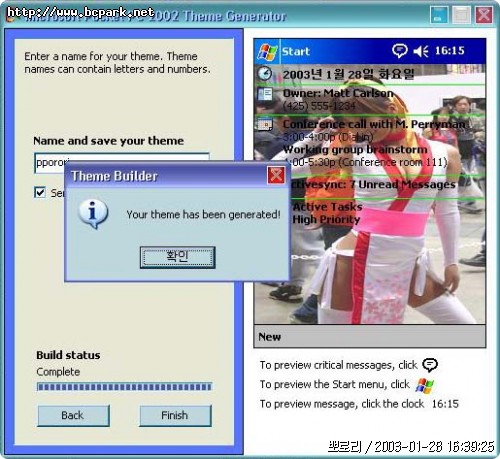Click the Start menu flag icon below preview
500x459 pixels.
click(x=425, y=385)
